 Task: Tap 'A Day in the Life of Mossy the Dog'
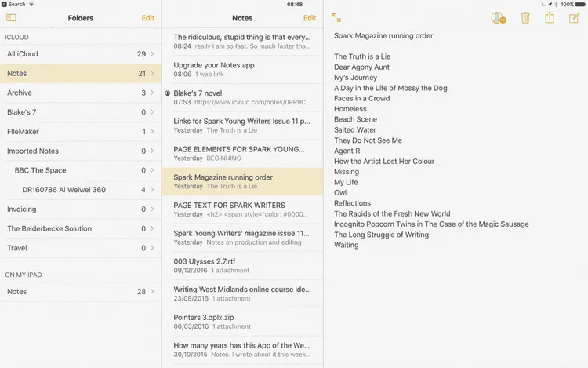390,88
